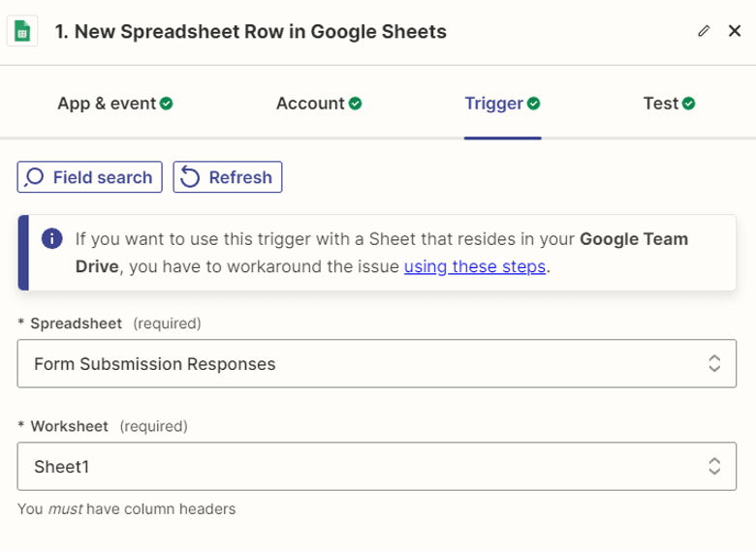Click the Google Sheets app icon
The image size is (756, 552).
pos(22,31)
